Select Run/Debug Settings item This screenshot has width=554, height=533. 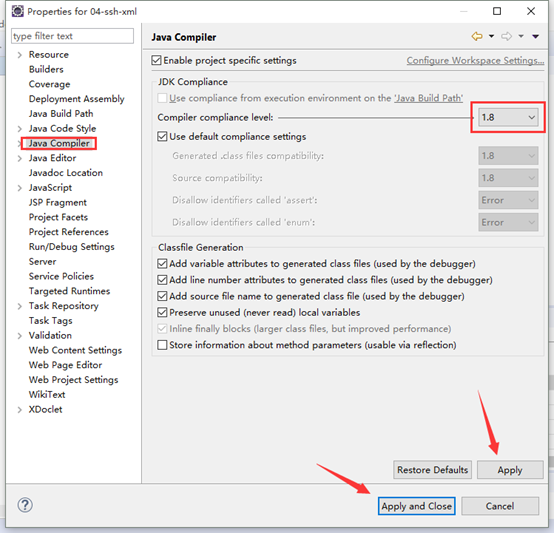click(71, 247)
